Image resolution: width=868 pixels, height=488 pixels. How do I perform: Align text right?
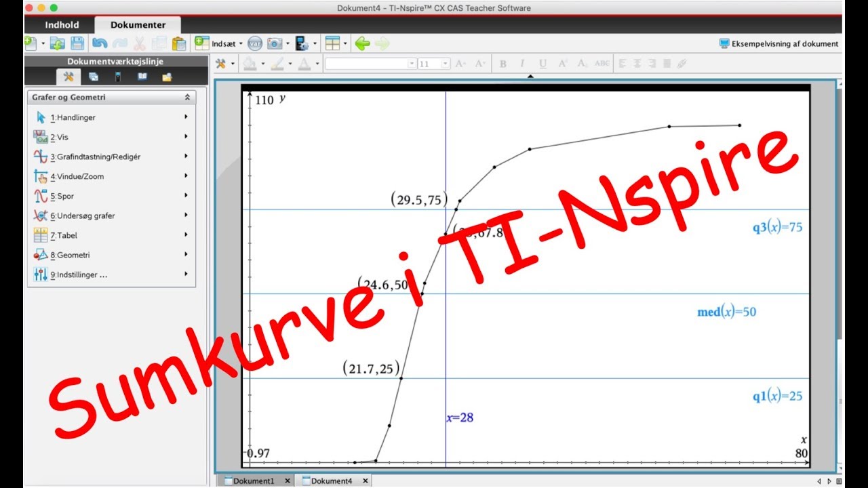(x=652, y=63)
